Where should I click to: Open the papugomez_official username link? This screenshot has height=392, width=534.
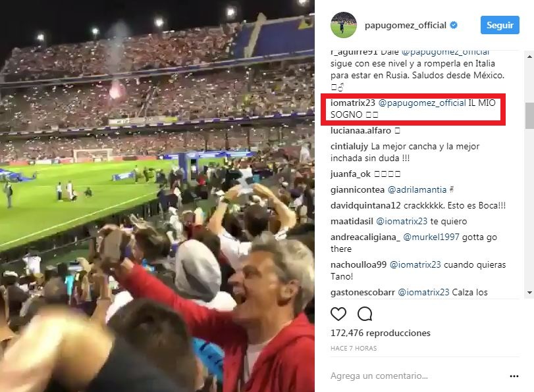click(405, 25)
